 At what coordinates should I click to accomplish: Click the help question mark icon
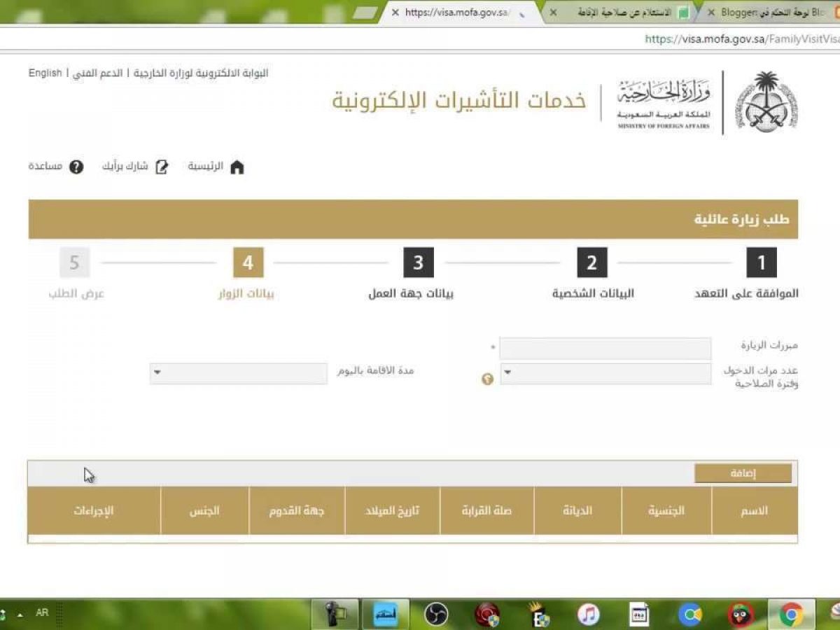tap(76, 167)
